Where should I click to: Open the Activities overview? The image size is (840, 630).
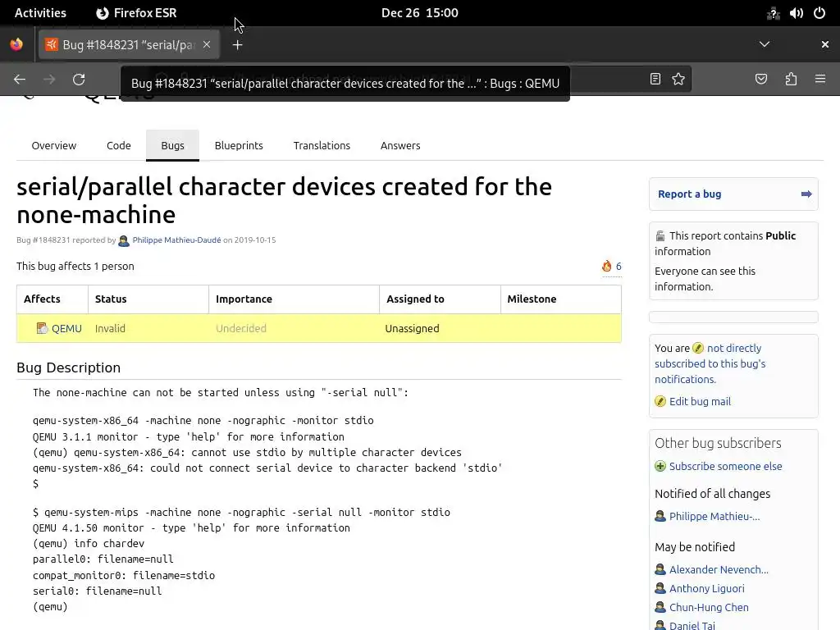pos(40,12)
